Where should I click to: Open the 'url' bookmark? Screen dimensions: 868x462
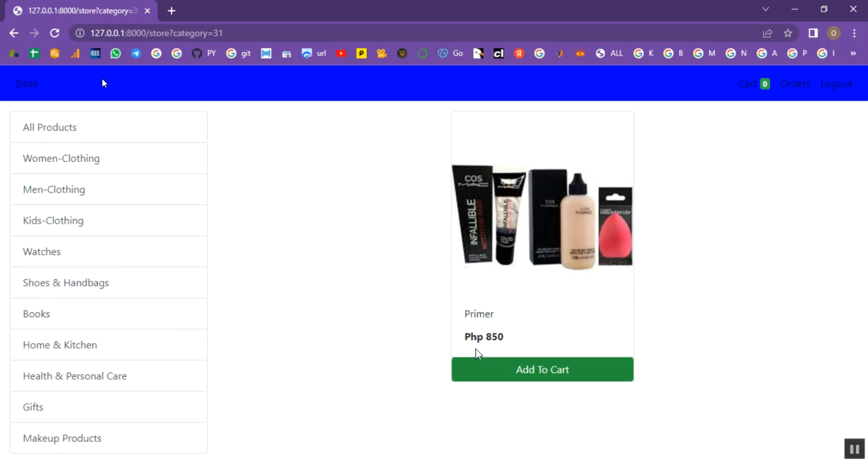[314, 53]
